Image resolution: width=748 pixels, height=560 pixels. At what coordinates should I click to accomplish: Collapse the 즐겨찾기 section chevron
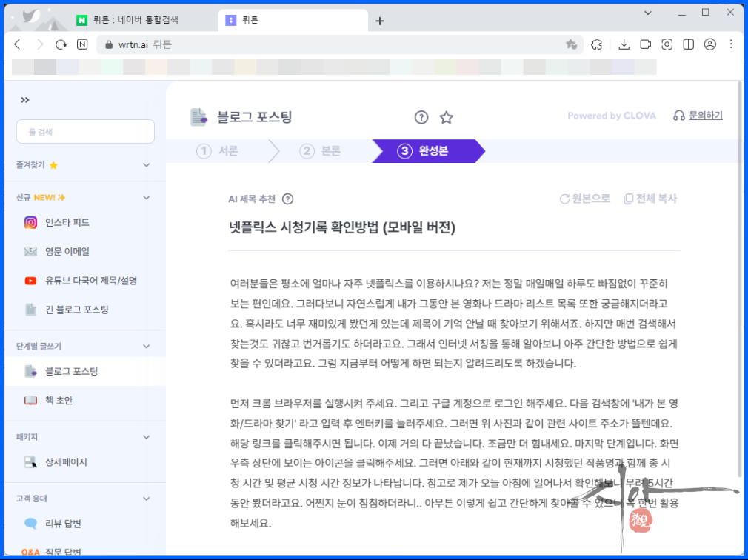pos(147,165)
